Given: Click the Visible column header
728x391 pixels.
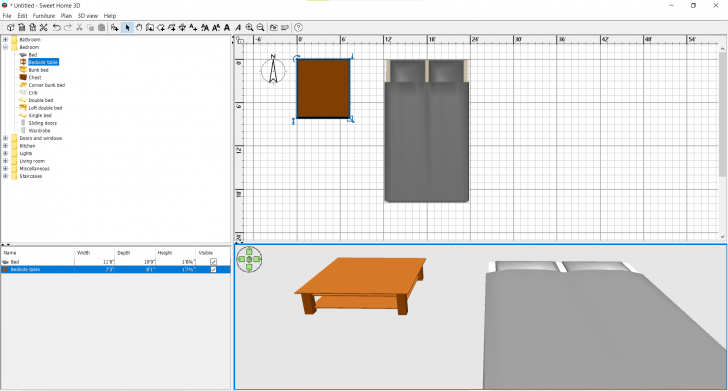Looking at the screenshot, I should click(x=213, y=253).
